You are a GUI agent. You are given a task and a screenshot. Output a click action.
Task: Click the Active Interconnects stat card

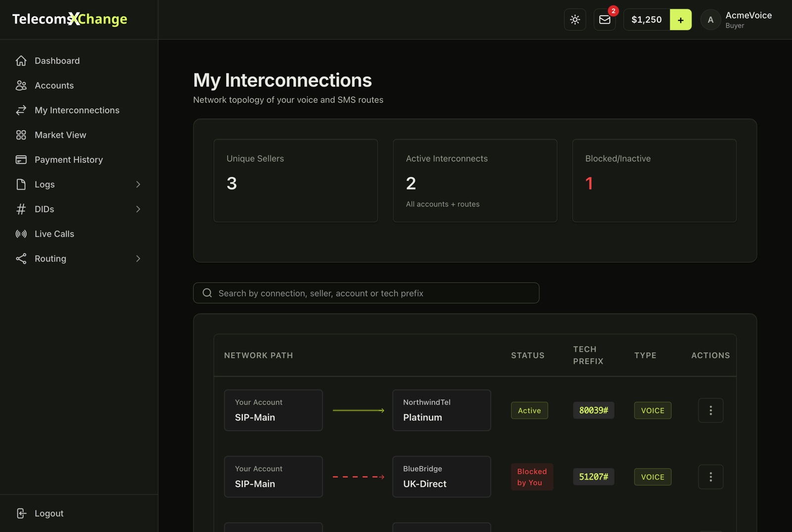pyautogui.click(x=475, y=181)
